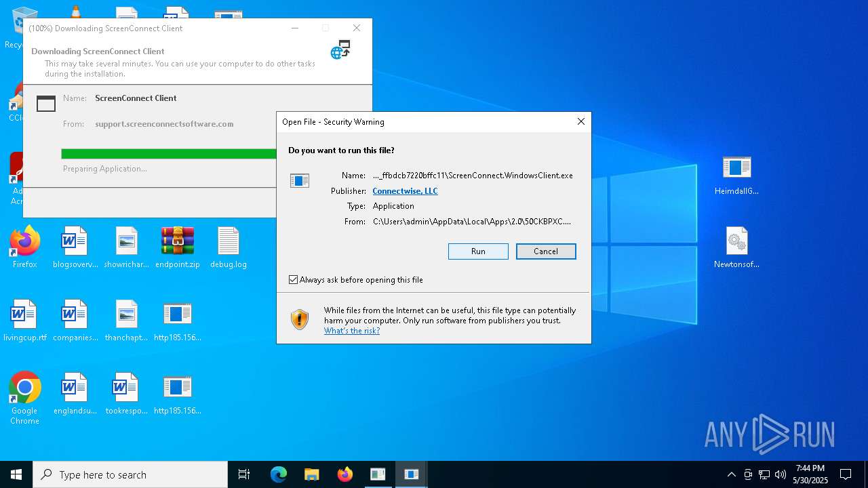
Task: Select the companies... Word document icon
Action: click(x=75, y=321)
